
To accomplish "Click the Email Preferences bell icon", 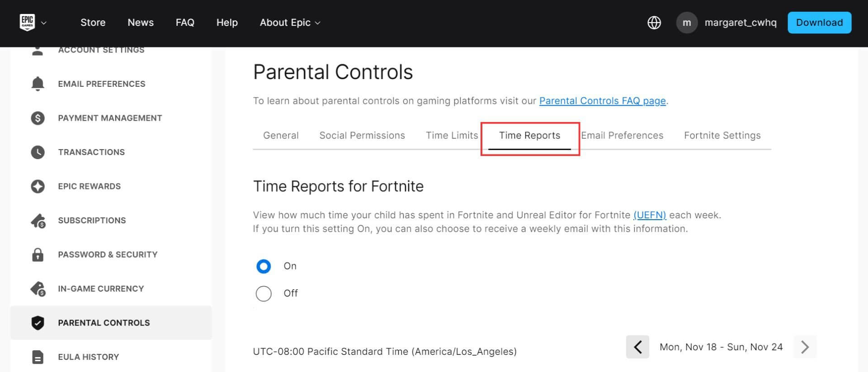I will coord(38,84).
